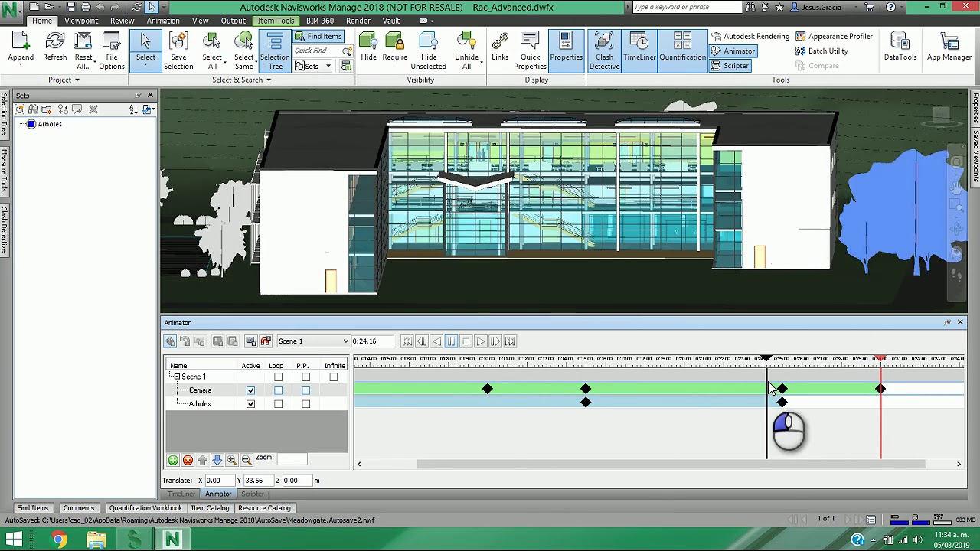Open the DataTools dialog
The width and height of the screenshot is (980, 551).
900,47
